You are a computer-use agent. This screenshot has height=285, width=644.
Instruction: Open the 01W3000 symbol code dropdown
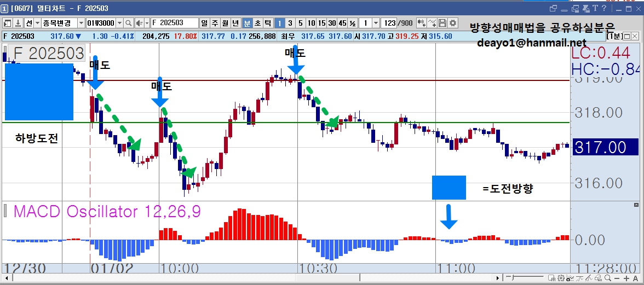coord(119,23)
